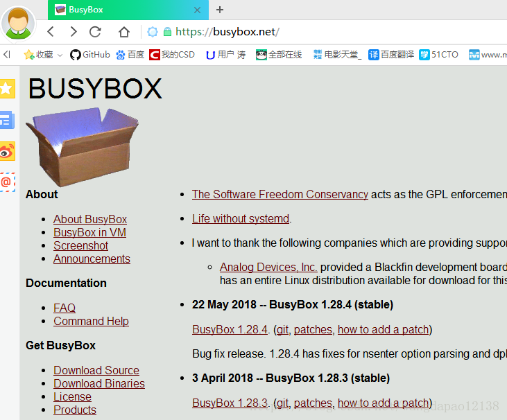Open the sidebar Weibo icon

(x=7, y=151)
